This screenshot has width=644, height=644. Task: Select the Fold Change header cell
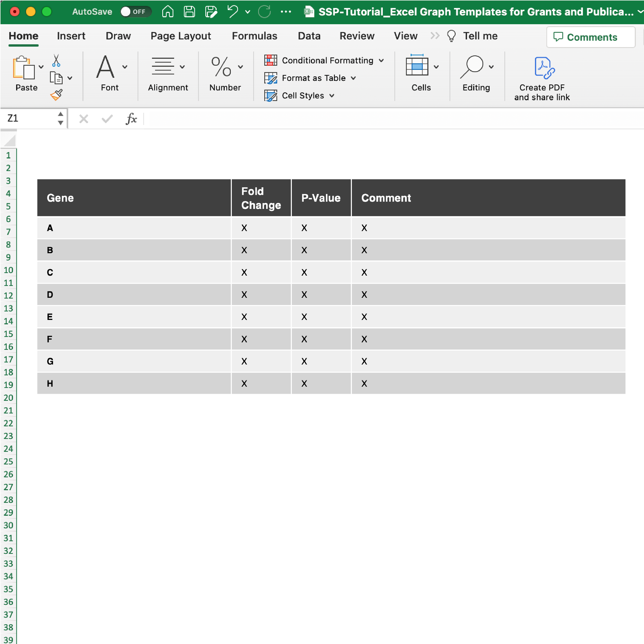pos(261,198)
